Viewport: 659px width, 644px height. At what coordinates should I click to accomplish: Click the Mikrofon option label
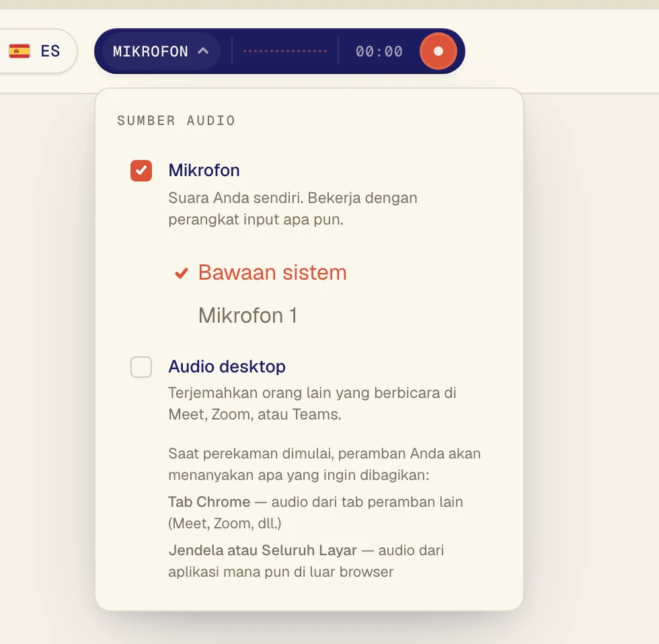click(x=204, y=170)
